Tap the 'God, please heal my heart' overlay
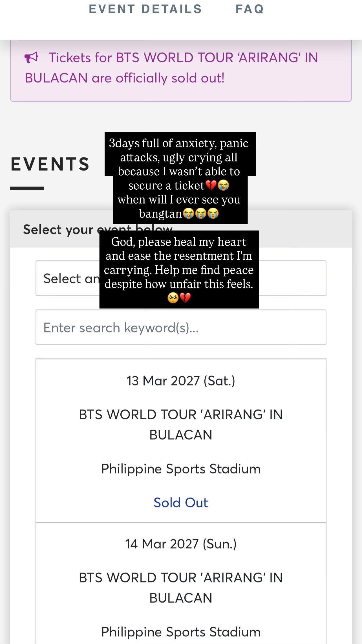This screenshot has height=644, width=362. click(179, 269)
